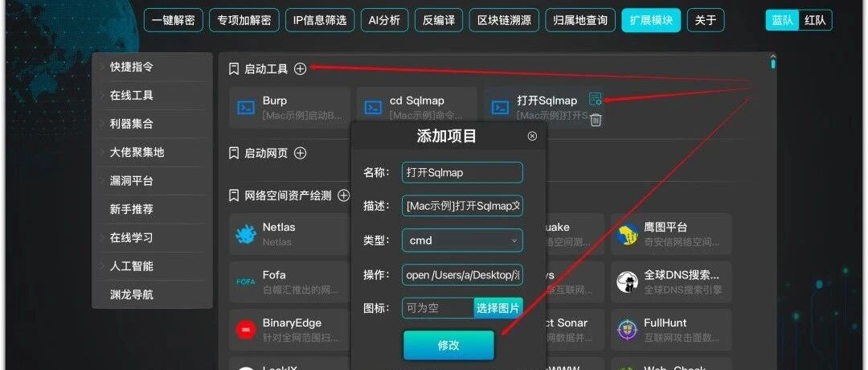Screen dimensions: 868x370
Task: Click the 打开Sqlmap terminal icon
Action: (501, 108)
